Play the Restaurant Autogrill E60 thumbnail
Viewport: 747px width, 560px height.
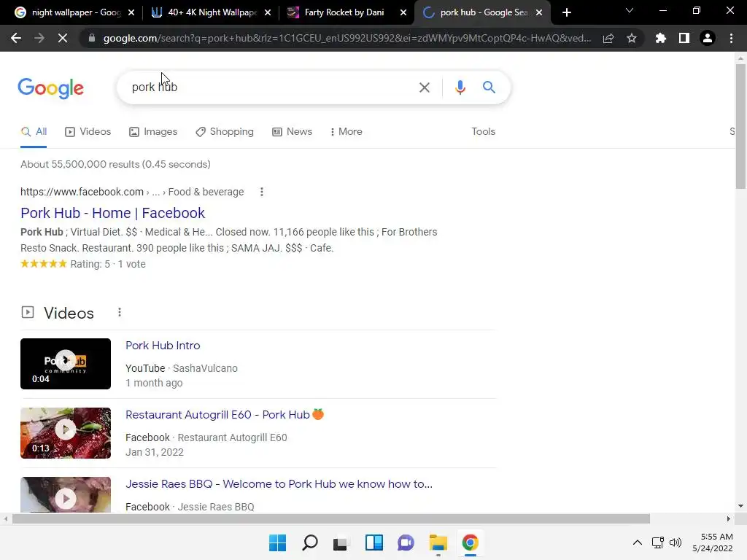click(x=66, y=433)
